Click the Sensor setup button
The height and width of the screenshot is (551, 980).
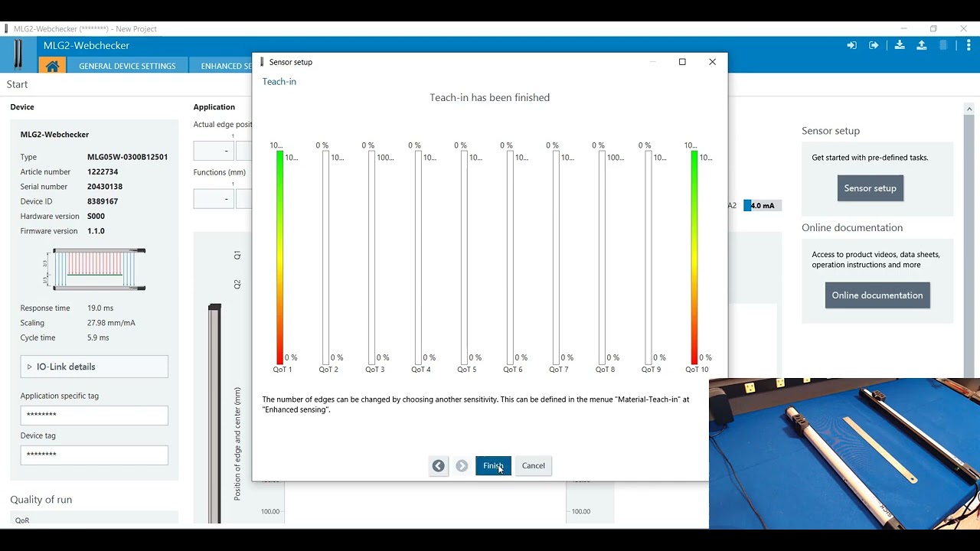click(870, 188)
